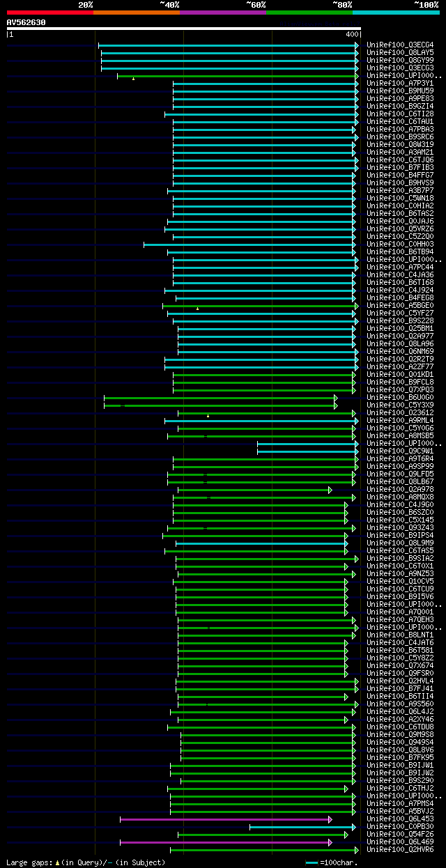Image resolution: width=446 pixels, height=868 pixels.
Task: Click the UniRef100_B9SIA2 entry
Action: click(x=400, y=559)
